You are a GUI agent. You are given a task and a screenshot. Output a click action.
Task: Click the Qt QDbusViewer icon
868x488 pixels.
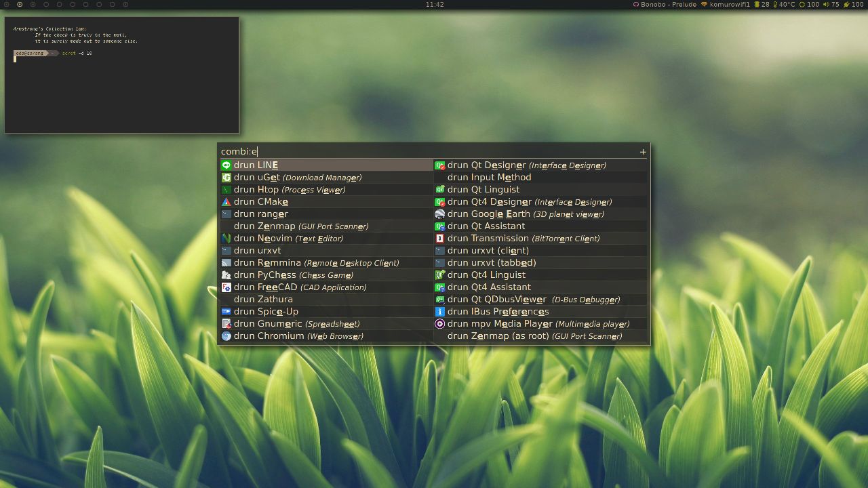[440, 299]
